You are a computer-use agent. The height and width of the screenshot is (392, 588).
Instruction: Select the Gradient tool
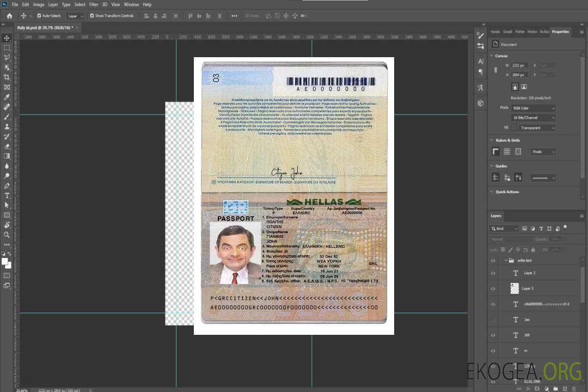7,156
